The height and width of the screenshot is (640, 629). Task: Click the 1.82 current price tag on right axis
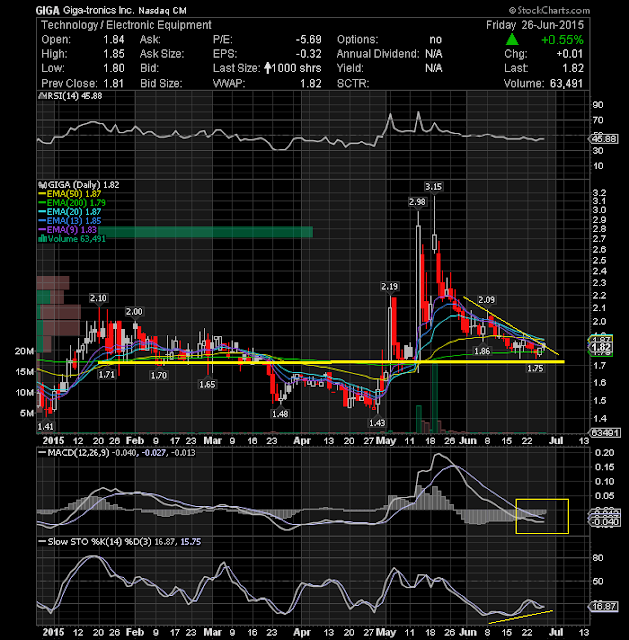coord(602,348)
